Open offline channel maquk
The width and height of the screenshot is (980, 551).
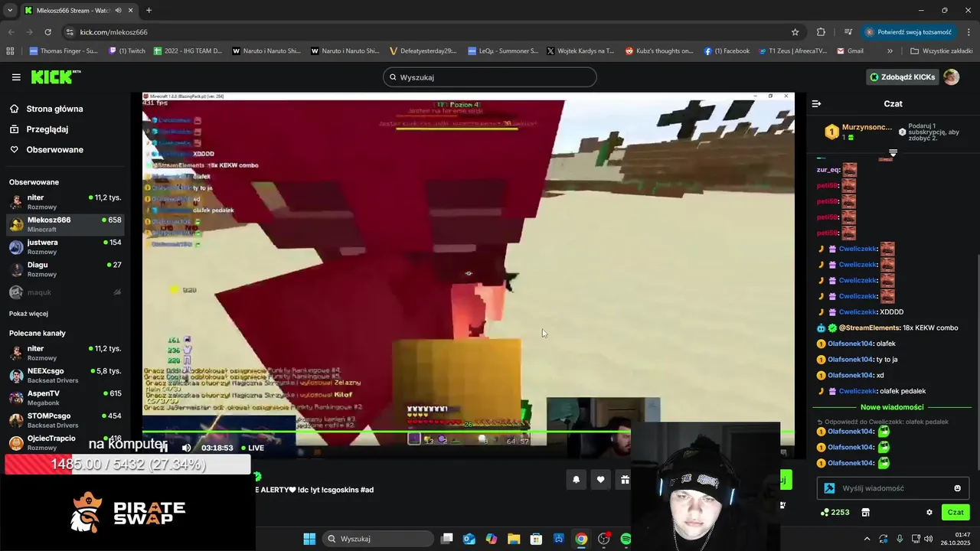(65, 292)
